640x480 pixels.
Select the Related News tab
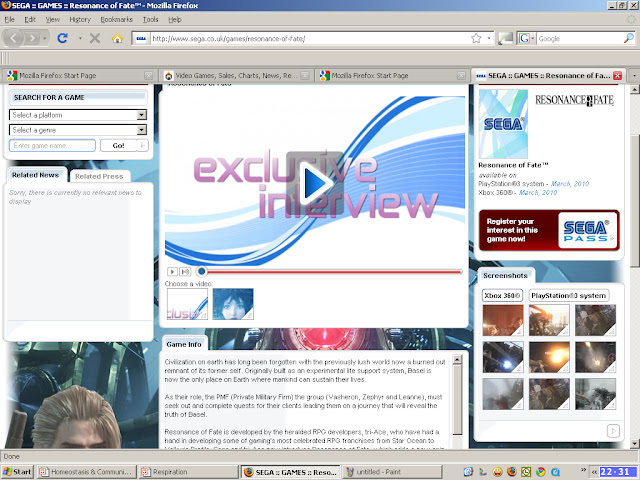click(x=36, y=175)
